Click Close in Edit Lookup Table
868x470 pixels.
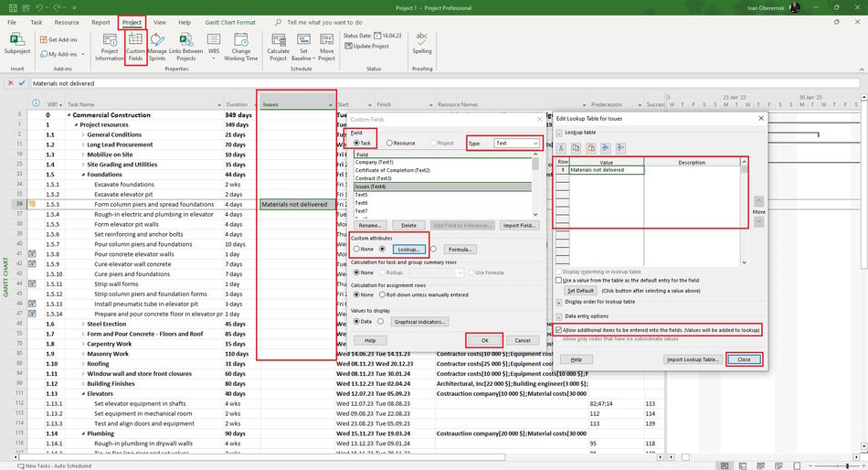tap(744, 359)
